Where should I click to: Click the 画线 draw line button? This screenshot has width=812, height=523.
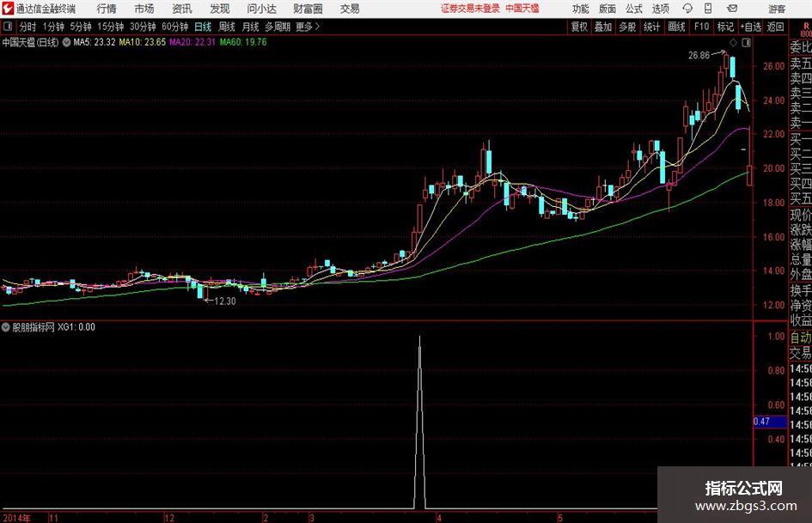coord(676,27)
